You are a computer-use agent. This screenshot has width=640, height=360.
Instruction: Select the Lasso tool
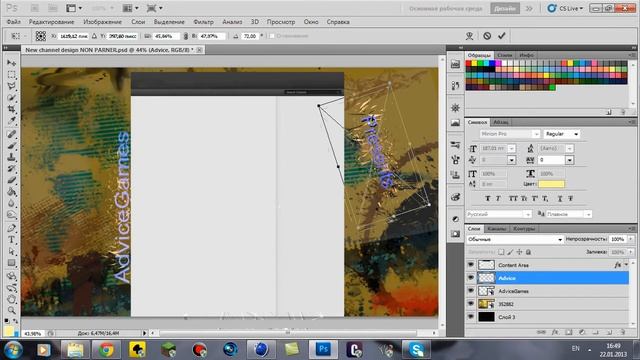tap(11, 86)
